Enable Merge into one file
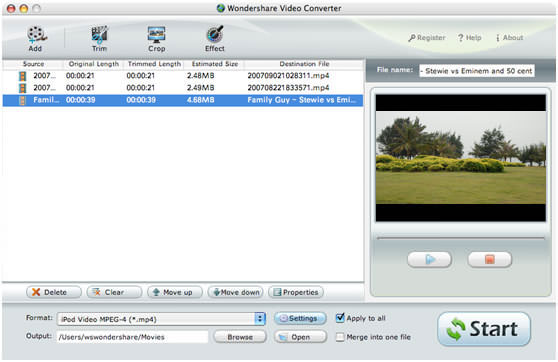The height and width of the screenshot is (362, 558). click(x=340, y=337)
